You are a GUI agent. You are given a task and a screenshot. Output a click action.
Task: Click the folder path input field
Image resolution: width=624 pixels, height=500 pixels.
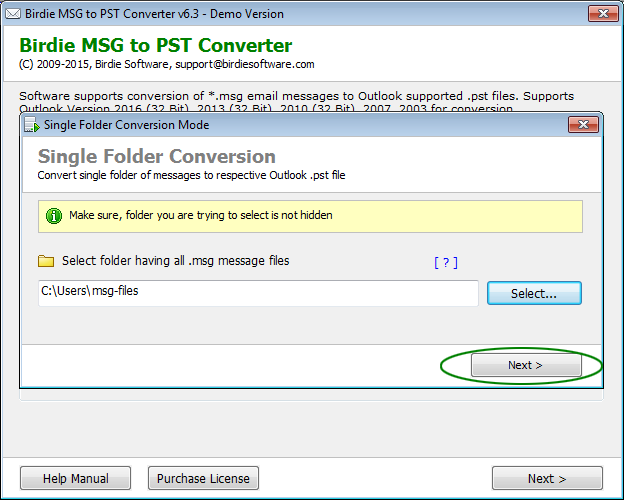(x=258, y=293)
